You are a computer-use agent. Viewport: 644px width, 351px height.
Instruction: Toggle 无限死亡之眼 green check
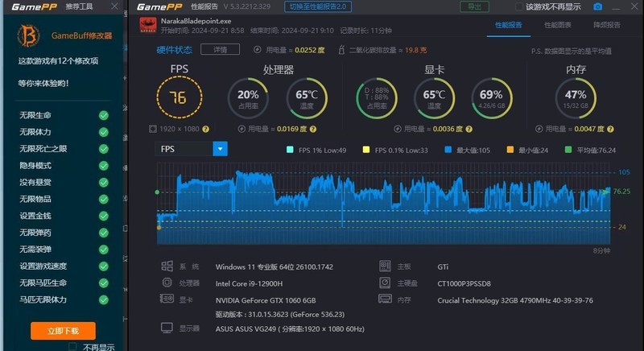(x=104, y=149)
